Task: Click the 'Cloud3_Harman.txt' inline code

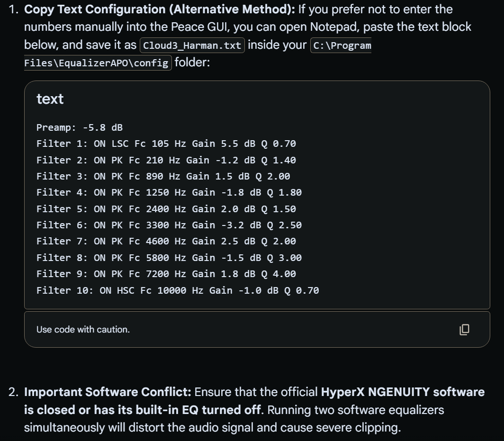Action: (192, 45)
